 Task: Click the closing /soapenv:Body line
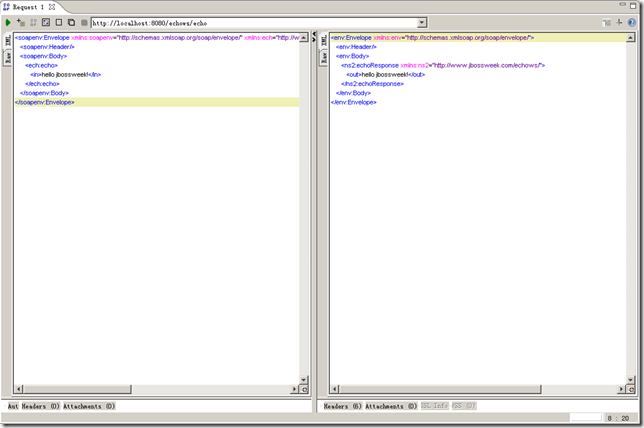tap(44, 93)
